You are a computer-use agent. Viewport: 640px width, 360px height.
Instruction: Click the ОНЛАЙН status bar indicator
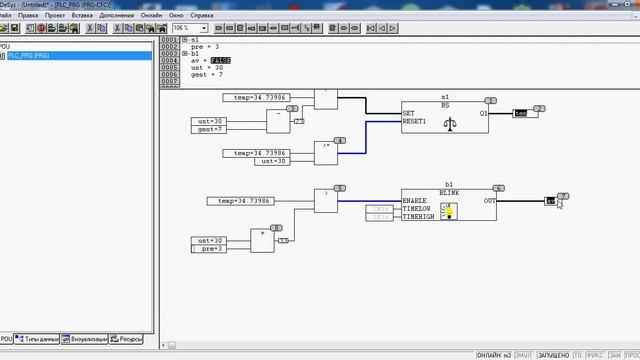click(x=494, y=356)
